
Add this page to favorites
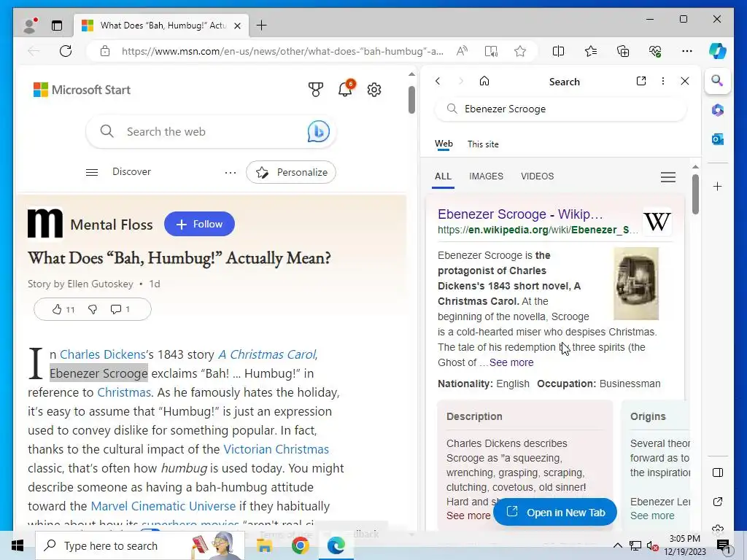point(520,51)
